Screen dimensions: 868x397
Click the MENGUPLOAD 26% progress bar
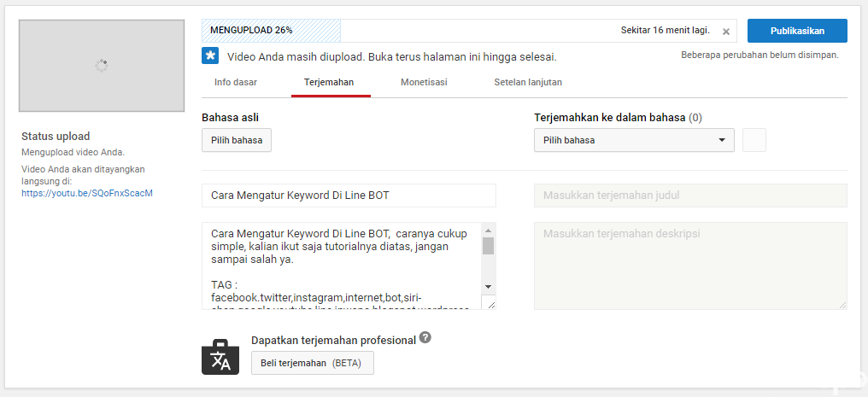pyautogui.click(x=469, y=31)
